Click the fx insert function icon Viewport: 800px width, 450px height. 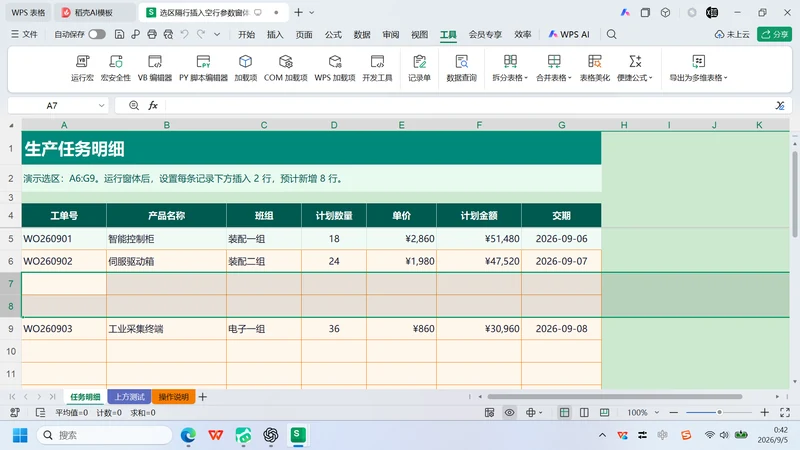tap(153, 106)
